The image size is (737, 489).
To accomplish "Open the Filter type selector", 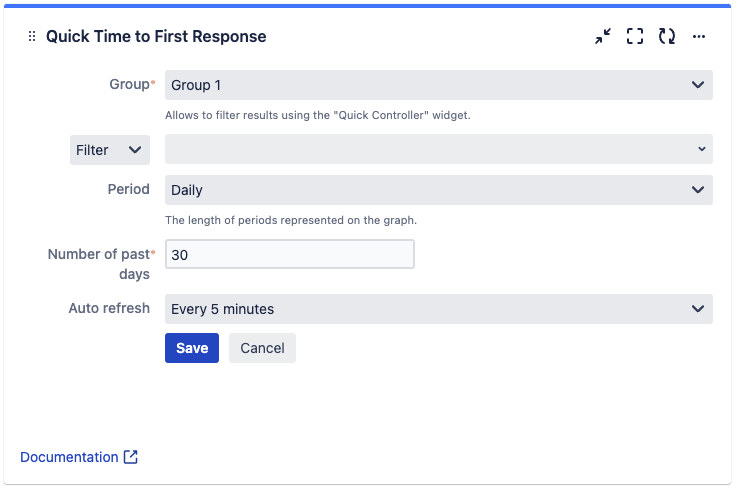I will [x=110, y=150].
